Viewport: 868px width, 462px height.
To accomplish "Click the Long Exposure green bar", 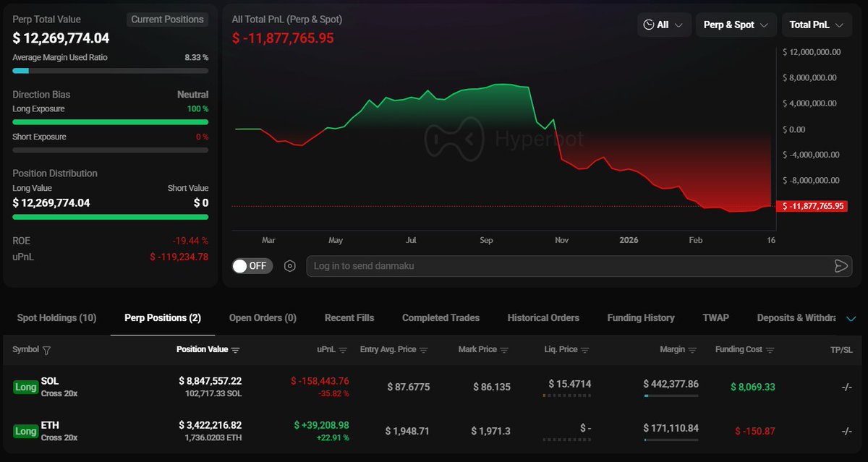I will [110, 122].
